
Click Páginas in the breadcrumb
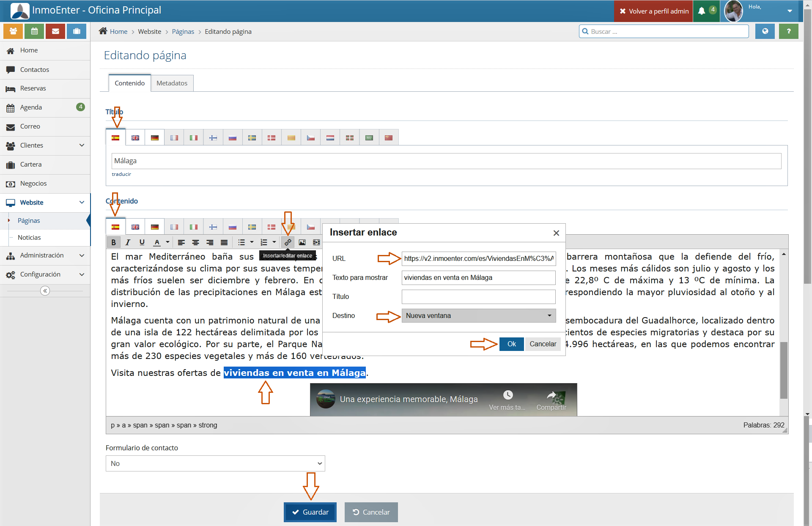click(183, 32)
